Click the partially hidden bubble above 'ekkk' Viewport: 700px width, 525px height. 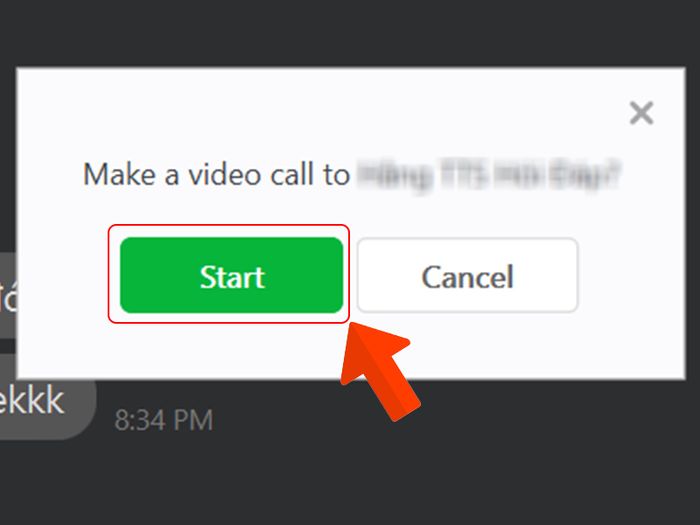pyautogui.click(x=8, y=295)
